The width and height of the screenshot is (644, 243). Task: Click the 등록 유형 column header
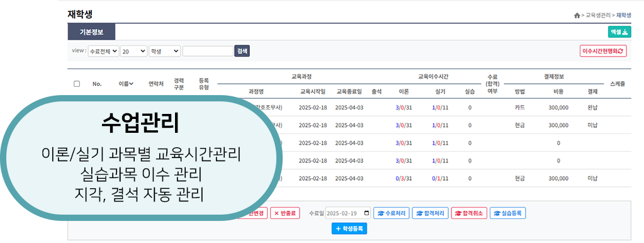[x=204, y=84]
